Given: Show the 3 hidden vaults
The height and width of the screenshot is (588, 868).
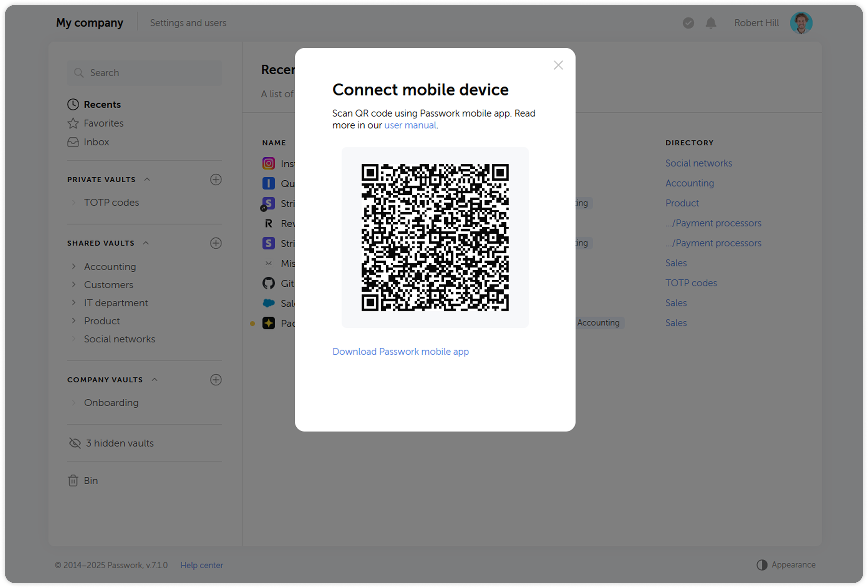Looking at the screenshot, I should point(119,443).
